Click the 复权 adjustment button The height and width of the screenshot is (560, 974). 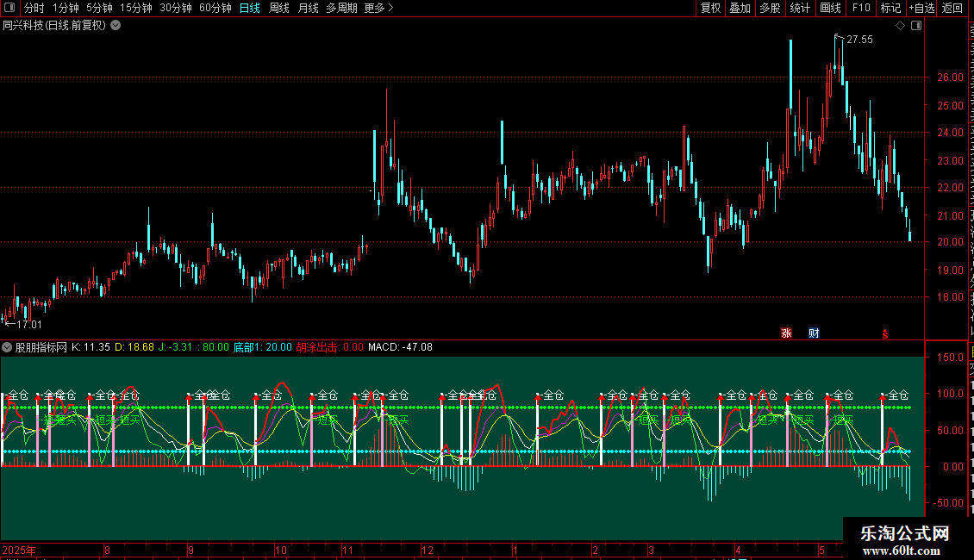(710, 8)
